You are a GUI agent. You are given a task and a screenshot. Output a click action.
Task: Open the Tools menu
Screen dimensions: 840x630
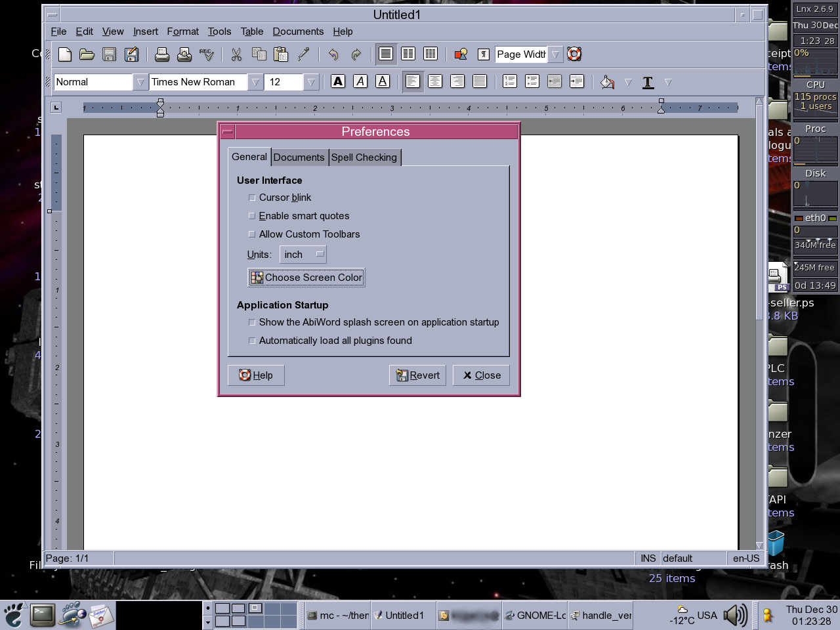click(219, 31)
